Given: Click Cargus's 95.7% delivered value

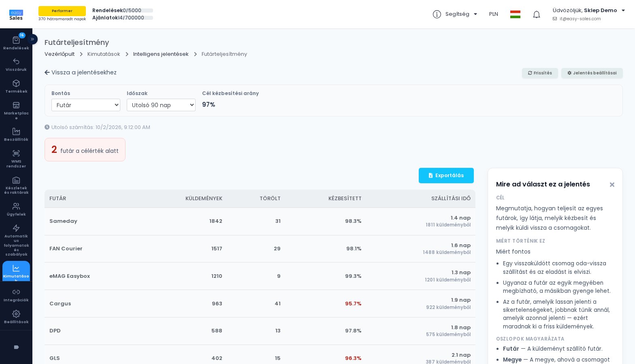Looking at the screenshot, I should pyautogui.click(x=353, y=304).
